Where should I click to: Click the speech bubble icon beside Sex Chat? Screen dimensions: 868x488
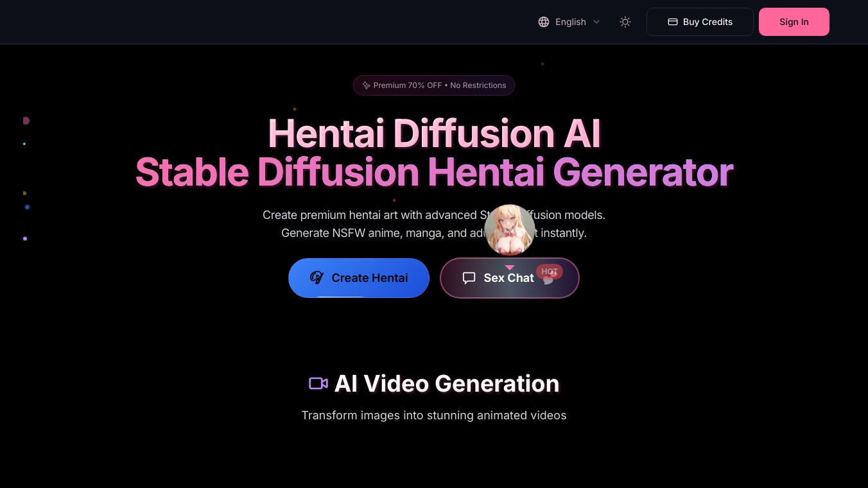tap(469, 278)
